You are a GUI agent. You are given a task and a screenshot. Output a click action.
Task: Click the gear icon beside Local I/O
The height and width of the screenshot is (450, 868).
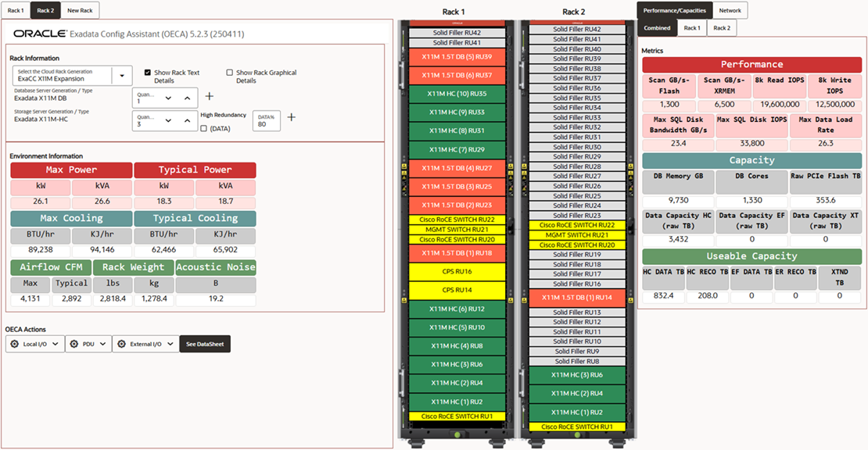click(15, 344)
